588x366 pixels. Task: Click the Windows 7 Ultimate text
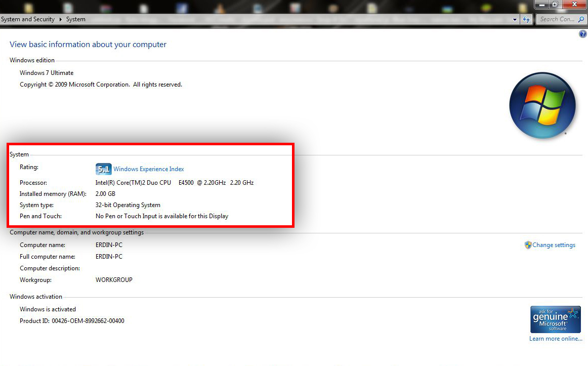coord(47,73)
